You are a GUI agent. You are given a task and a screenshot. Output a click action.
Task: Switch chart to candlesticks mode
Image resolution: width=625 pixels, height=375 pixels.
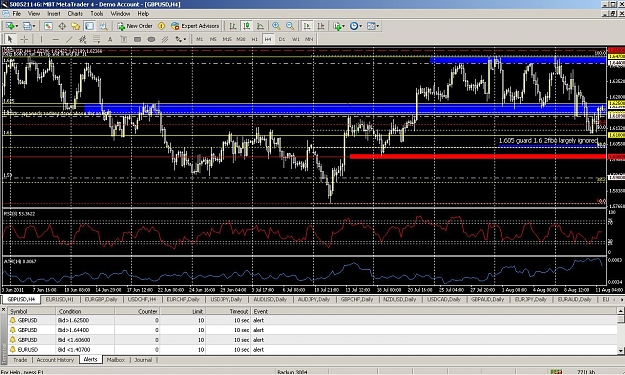[x=247, y=26]
